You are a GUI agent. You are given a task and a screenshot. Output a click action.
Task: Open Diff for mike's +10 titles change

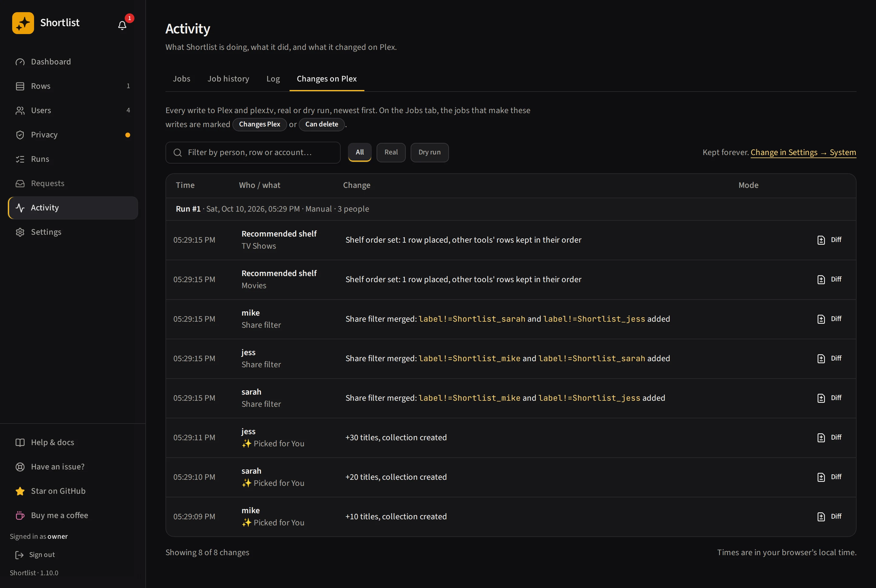coord(829,517)
